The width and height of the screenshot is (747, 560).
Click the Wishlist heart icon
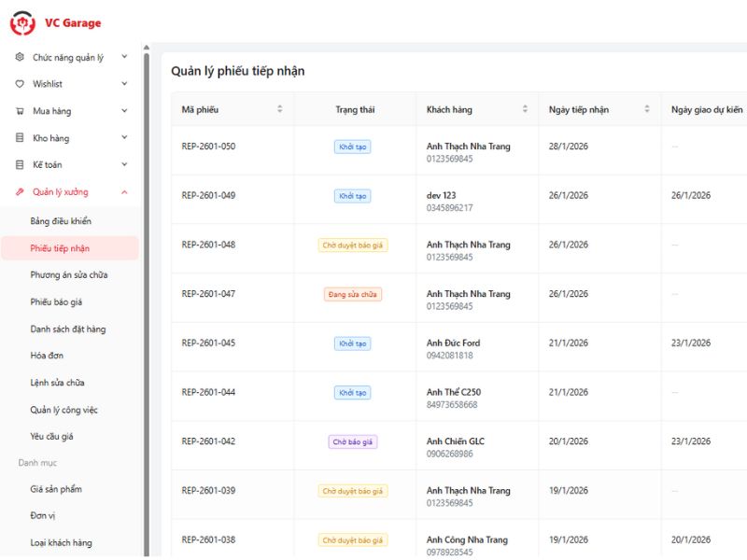20,84
